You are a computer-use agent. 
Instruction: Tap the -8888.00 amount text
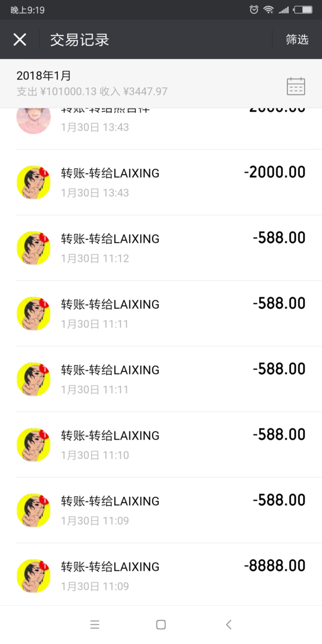coord(275,566)
